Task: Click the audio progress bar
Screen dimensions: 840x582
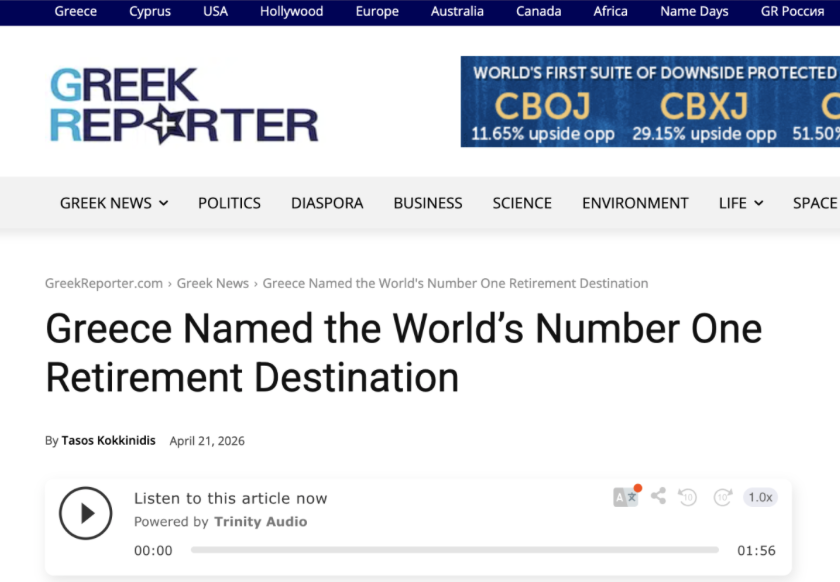Action: 454,550
